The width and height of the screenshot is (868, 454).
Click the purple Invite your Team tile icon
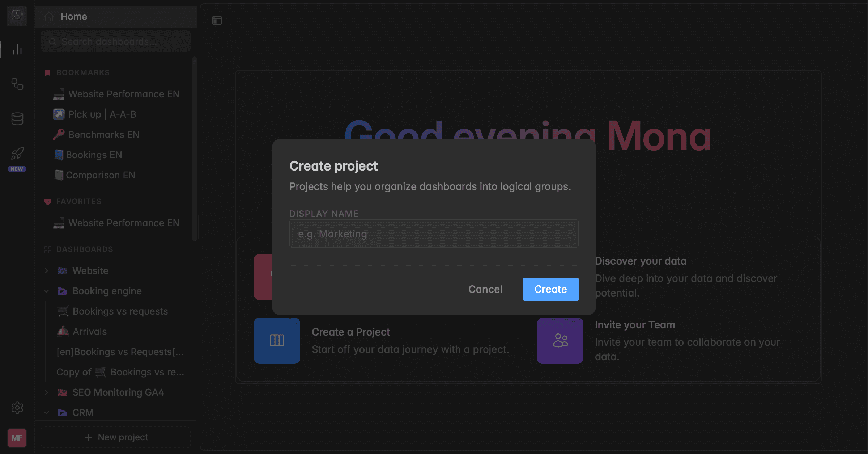pyautogui.click(x=560, y=341)
